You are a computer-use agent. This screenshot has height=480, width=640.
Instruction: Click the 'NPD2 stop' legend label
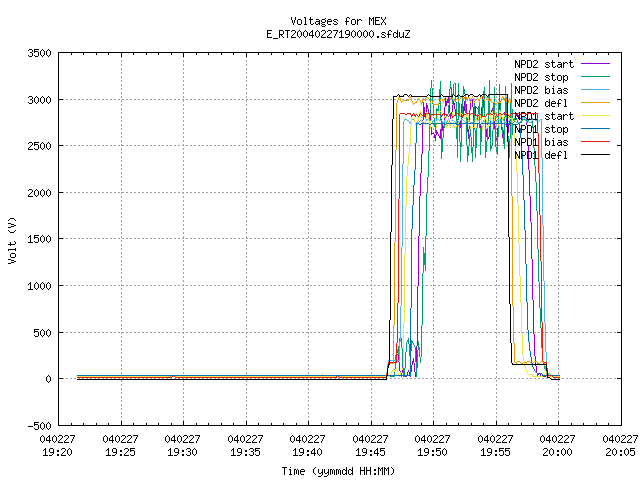tap(541, 77)
